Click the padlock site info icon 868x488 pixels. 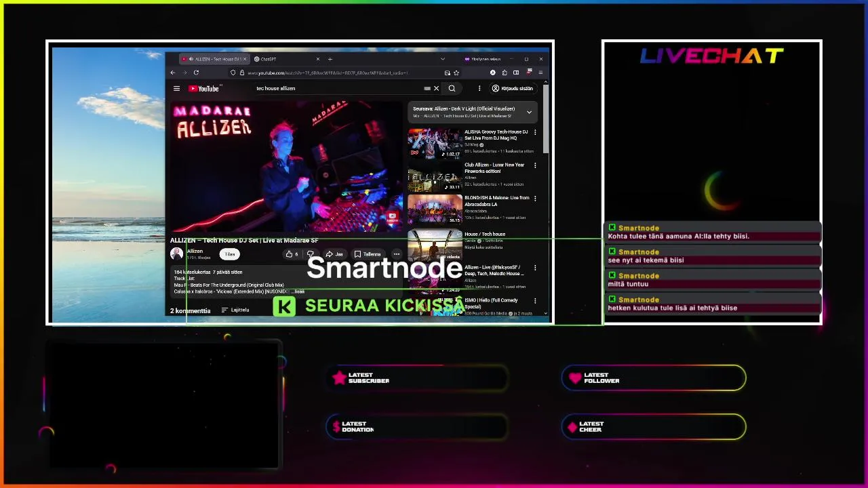click(x=241, y=73)
